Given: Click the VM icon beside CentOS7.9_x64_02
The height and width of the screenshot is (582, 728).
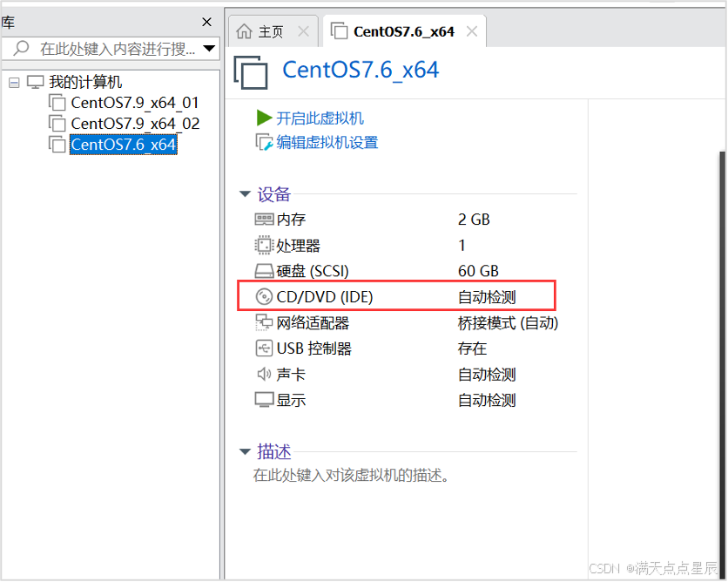Looking at the screenshot, I should pyautogui.click(x=57, y=124).
